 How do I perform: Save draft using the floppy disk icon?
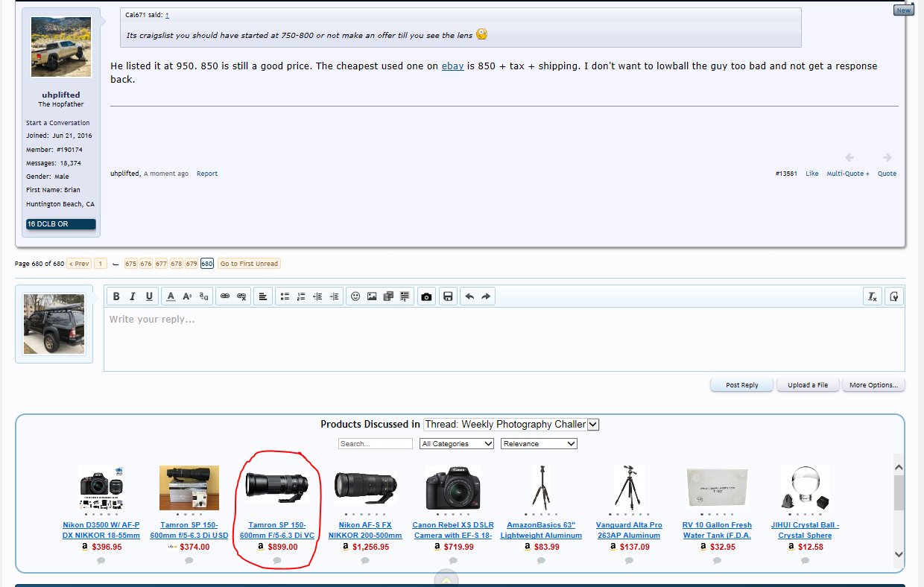[448, 296]
